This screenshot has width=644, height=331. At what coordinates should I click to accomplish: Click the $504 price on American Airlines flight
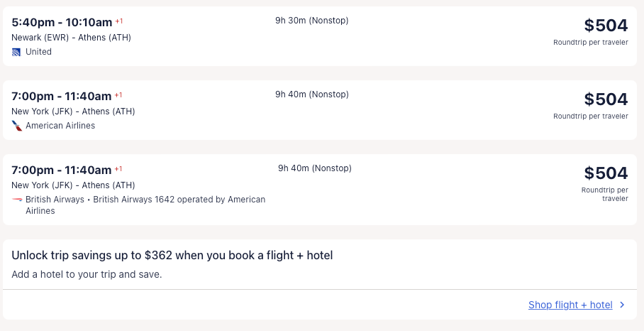[x=606, y=99]
